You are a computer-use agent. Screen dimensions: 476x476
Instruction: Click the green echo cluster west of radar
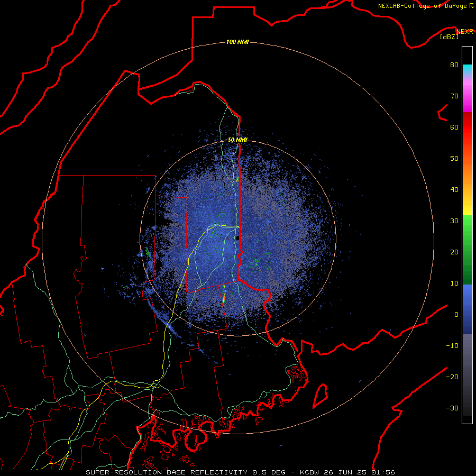pos(148,252)
